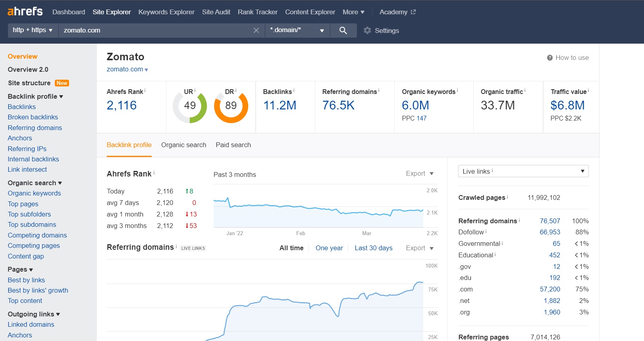Collapse the Pages sidebar section
The height and width of the screenshot is (341, 644).
pos(20,269)
